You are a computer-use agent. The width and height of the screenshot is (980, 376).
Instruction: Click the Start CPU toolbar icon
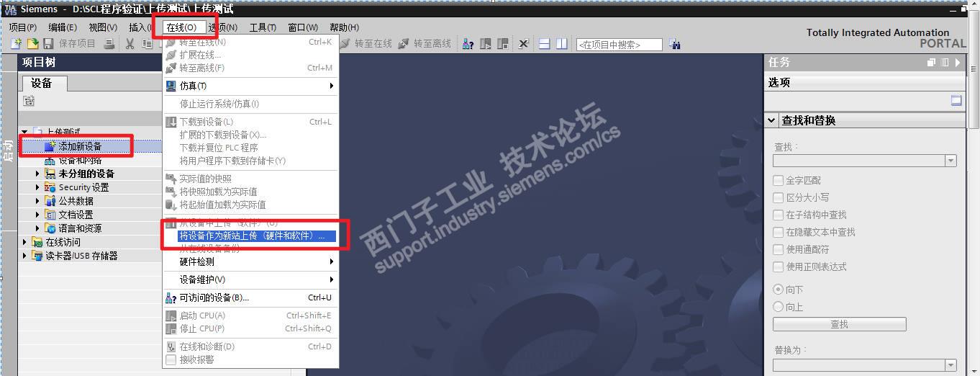486,44
